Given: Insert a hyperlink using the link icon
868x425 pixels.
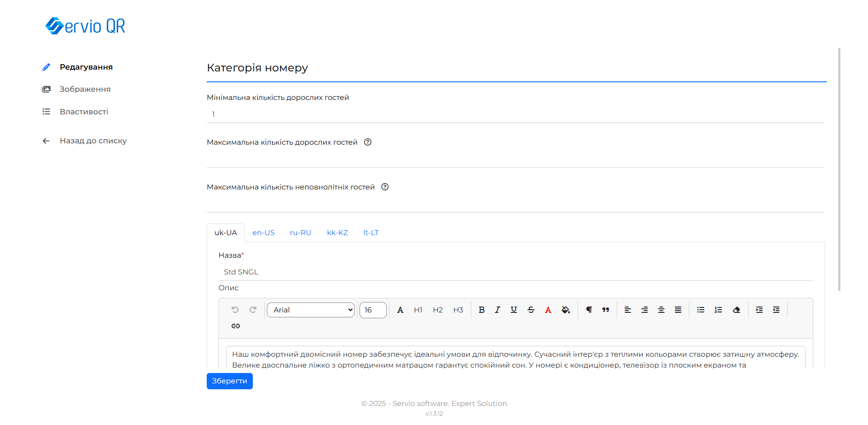Looking at the screenshot, I should (236, 326).
